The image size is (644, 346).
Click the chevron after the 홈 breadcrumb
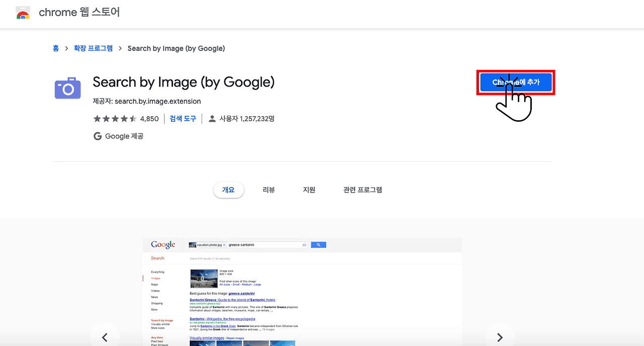pyautogui.click(x=66, y=48)
